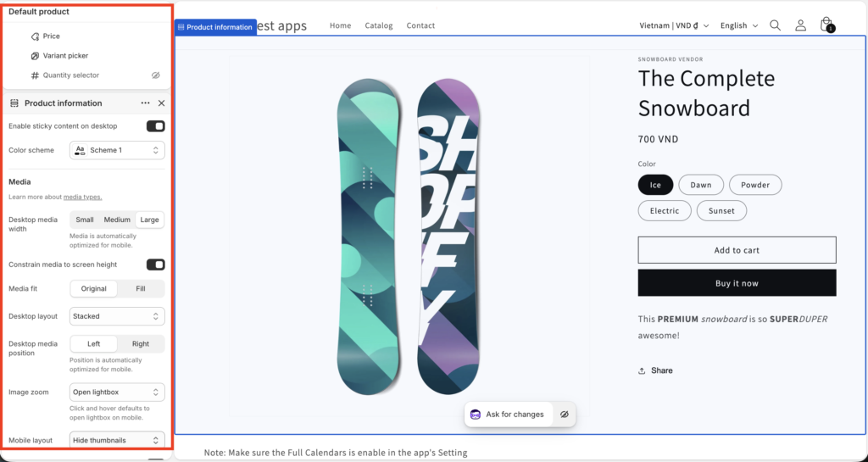The height and width of the screenshot is (462, 868).
Task: Open the account user icon
Action: pyautogui.click(x=800, y=25)
